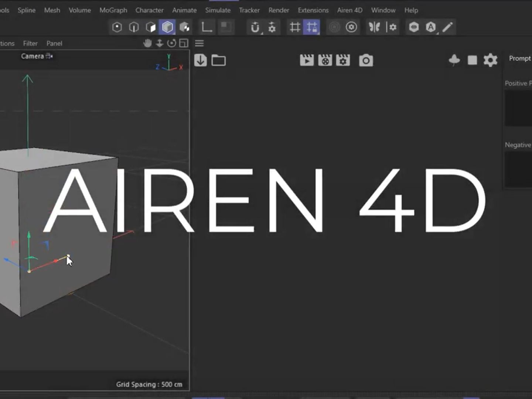Toggle the Workplane grid icon

[295, 27]
